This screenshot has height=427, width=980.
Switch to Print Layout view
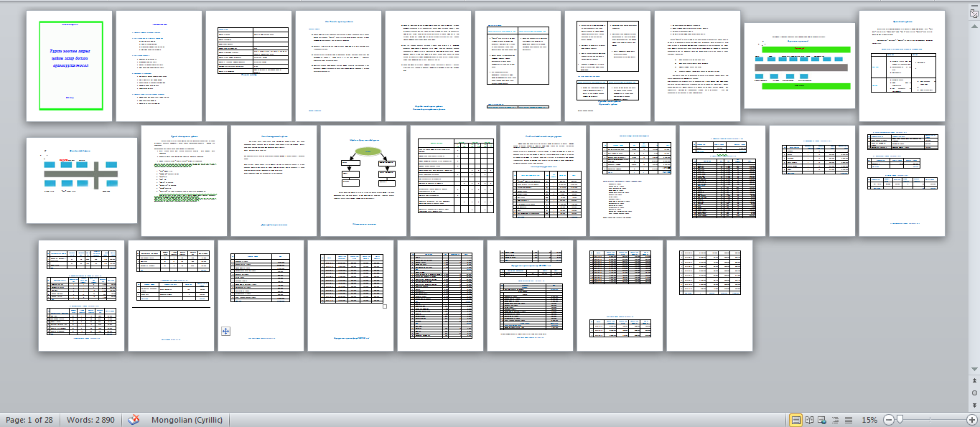[795, 420]
